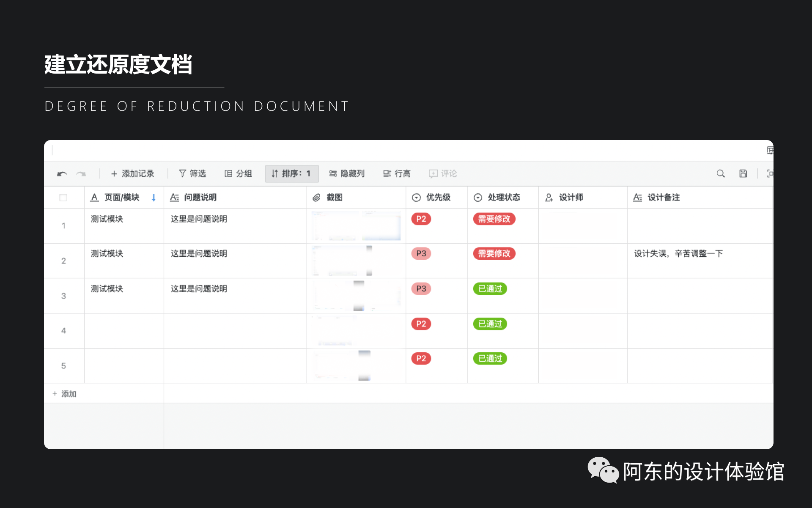Open the 优先级 column header dropdown
This screenshot has height=508, width=812.
pos(417,198)
